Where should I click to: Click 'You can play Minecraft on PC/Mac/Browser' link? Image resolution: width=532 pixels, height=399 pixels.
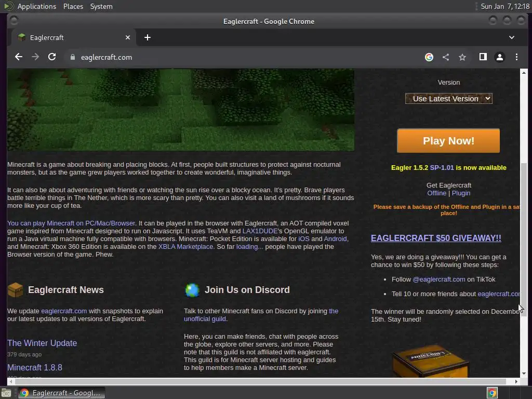click(71, 223)
